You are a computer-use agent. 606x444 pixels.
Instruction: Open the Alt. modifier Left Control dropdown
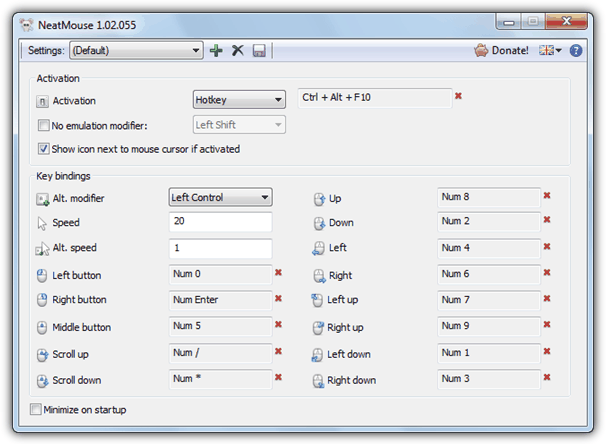220,198
